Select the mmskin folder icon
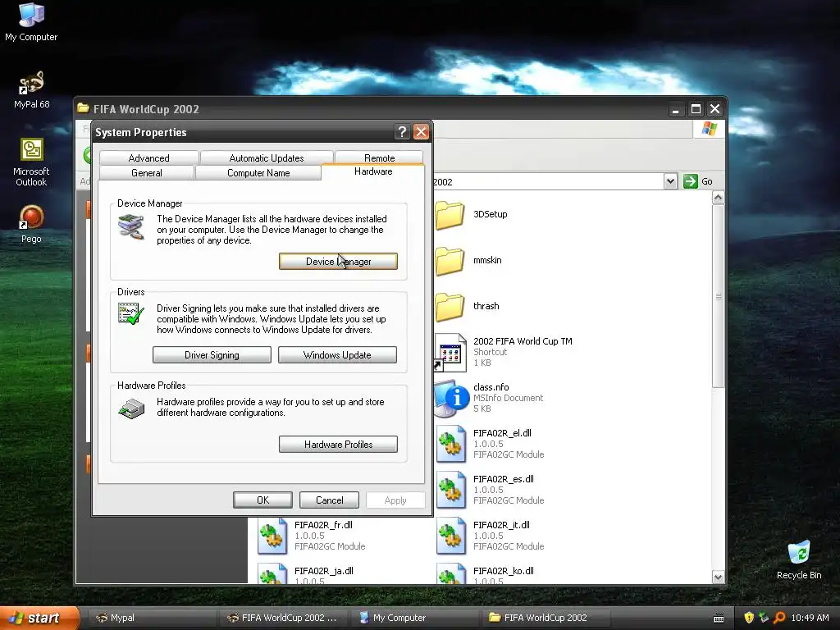The height and width of the screenshot is (630, 840). (450, 262)
